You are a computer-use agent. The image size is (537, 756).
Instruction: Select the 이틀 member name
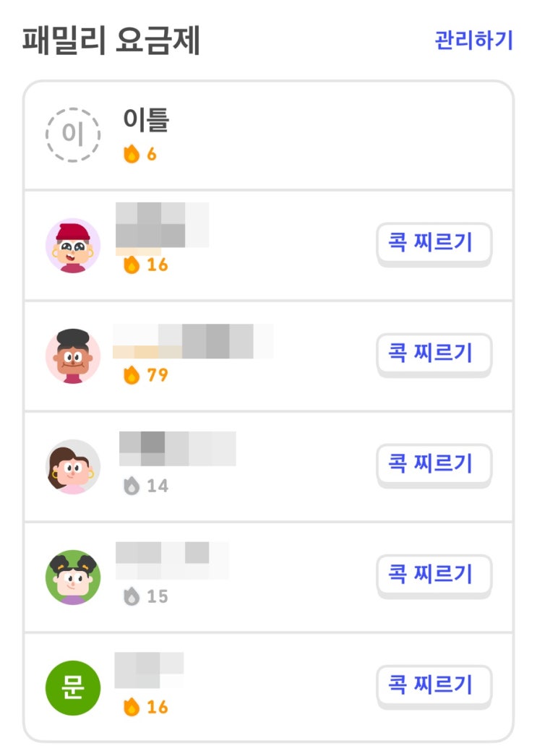[x=146, y=120]
